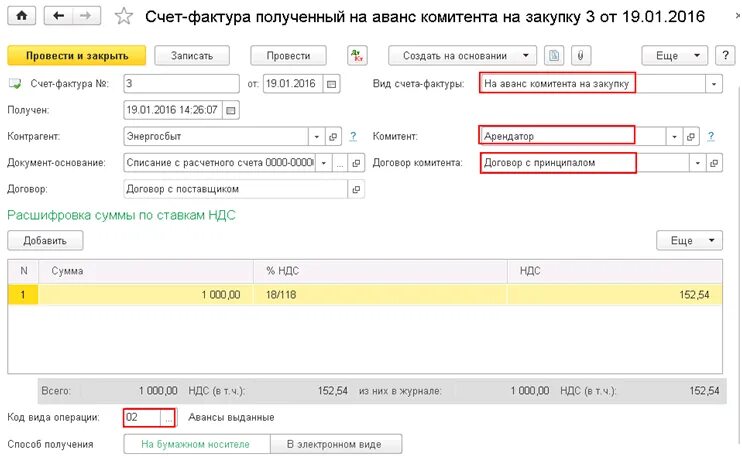Click the Вид счета-фактуры field
This screenshot has width=742, height=459.
[592, 84]
